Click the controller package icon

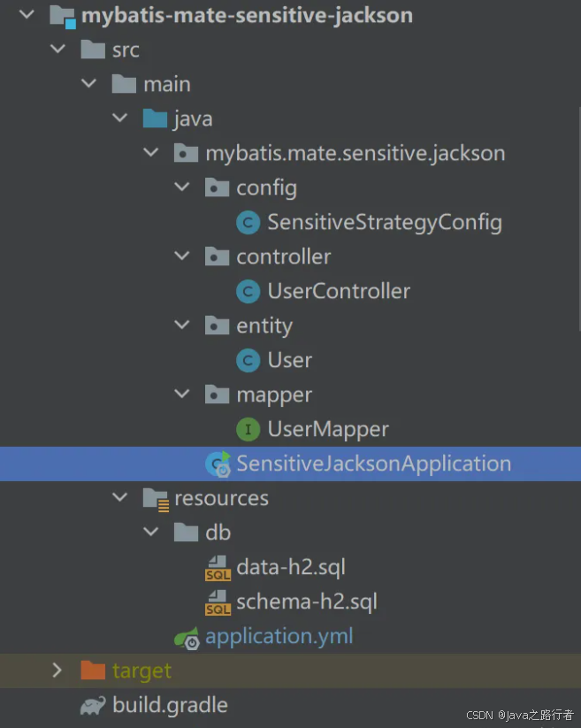[x=218, y=257]
